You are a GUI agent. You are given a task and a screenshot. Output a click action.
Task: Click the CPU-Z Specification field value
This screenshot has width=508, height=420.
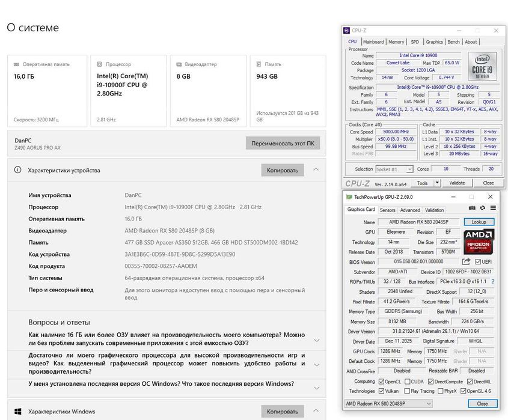438,87
